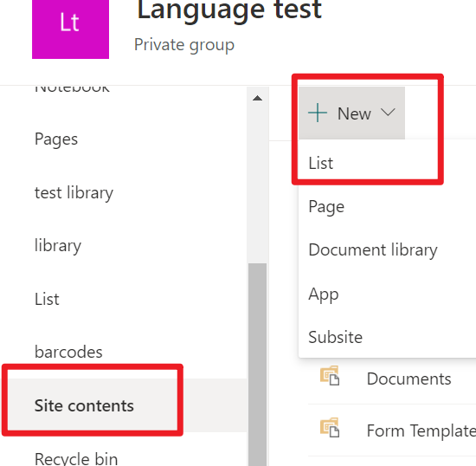The image size is (476, 466).
Task: Select Document library in the New menu
Action: 373,250
